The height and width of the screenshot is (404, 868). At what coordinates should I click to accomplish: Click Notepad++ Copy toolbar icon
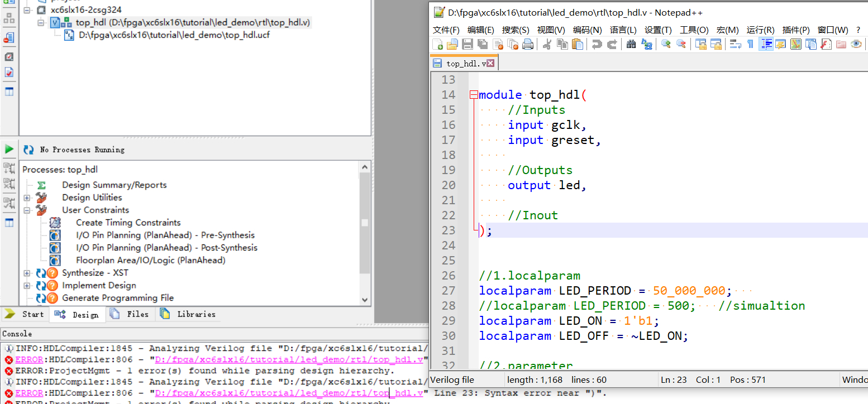pos(562,45)
